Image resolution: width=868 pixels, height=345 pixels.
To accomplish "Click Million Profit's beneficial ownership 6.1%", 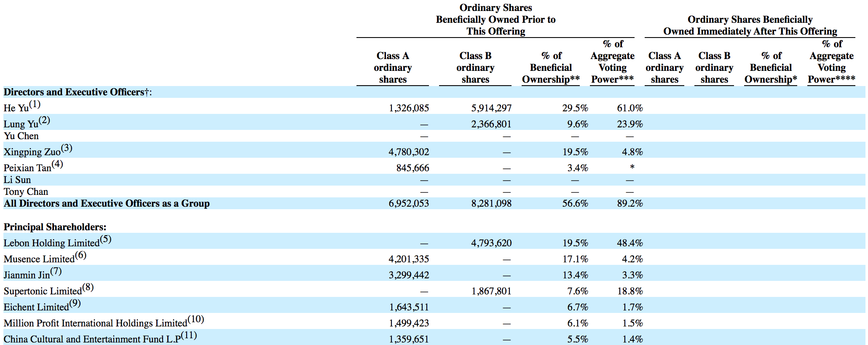I will click(x=578, y=323).
